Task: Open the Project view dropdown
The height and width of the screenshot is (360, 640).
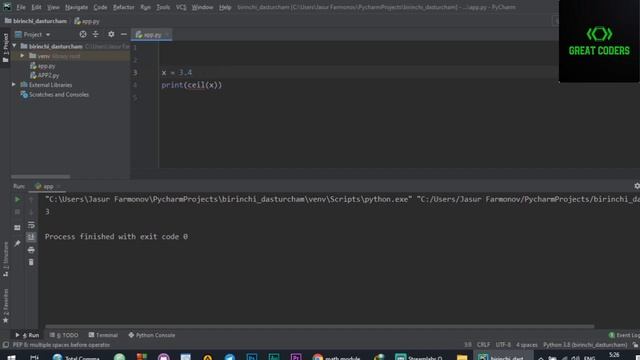Action: [33, 35]
